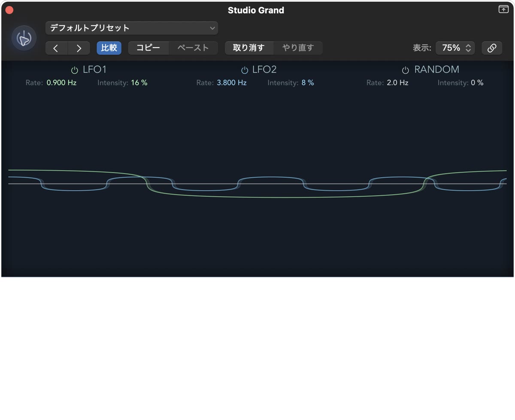515x420 pixels.
Task: Go to the next preset with right arrow
Action: [x=79, y=48]
